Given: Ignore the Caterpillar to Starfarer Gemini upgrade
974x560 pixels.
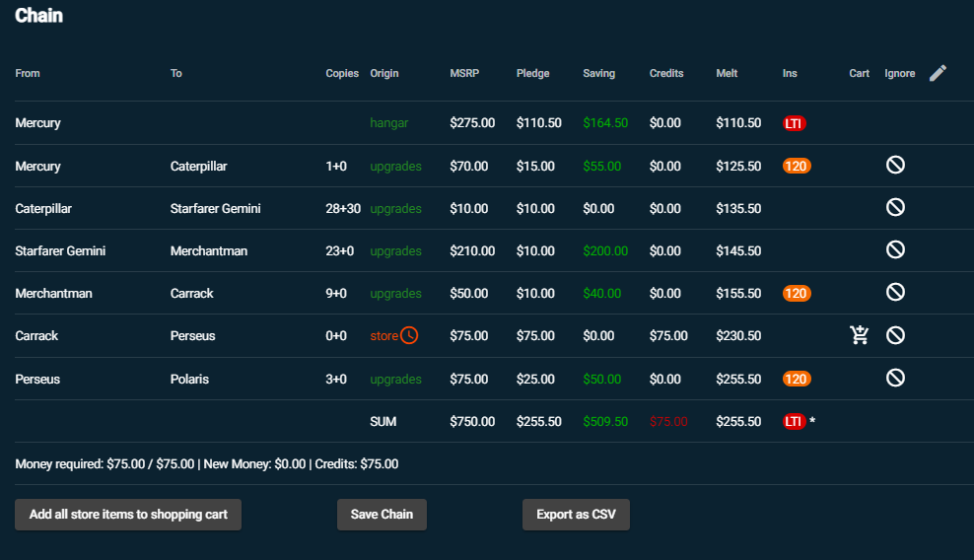Looking at the screenshot, I should click(895, 208).
